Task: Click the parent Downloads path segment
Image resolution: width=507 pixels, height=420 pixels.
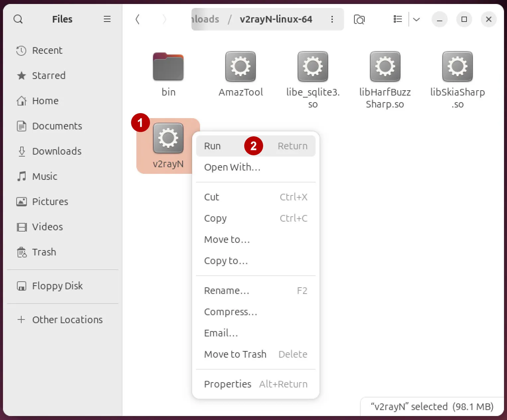Action: [205, 19]
